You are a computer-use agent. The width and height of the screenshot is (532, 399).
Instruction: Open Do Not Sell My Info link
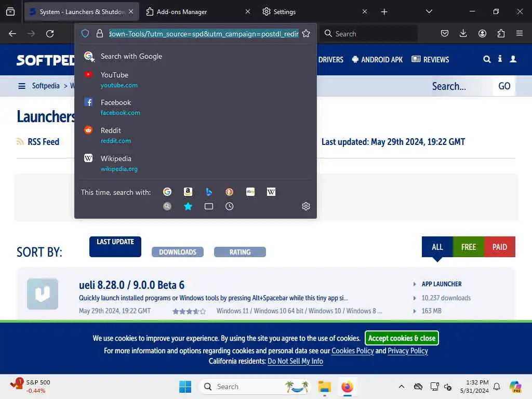(x=295, y=362)
